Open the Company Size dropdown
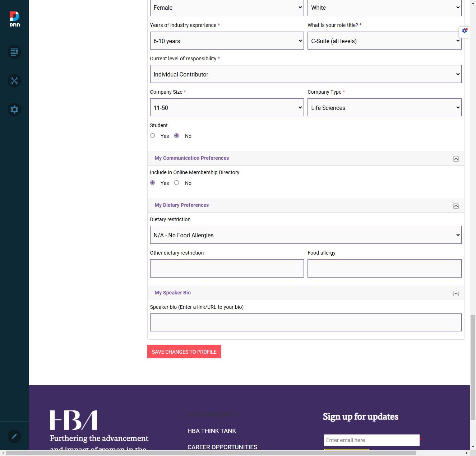Image resolution: width=476 pixels, height=456 pixels. [227, 107]
